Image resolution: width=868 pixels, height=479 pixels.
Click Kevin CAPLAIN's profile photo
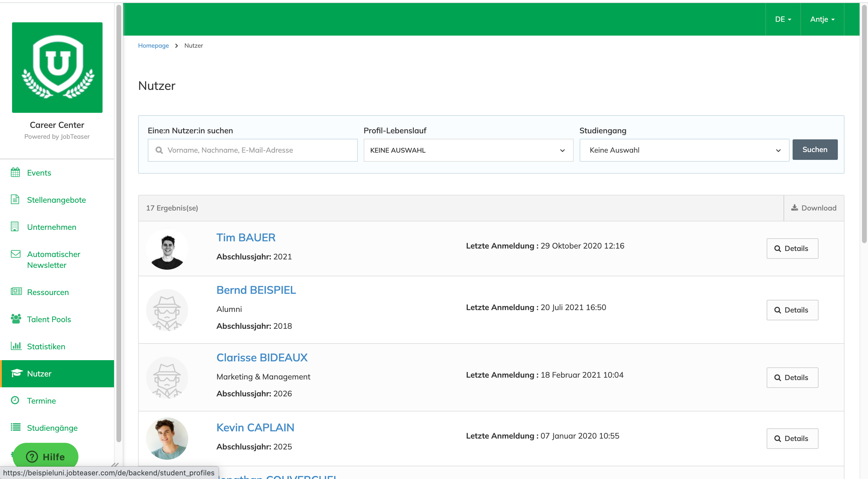[x=167, y=439]
